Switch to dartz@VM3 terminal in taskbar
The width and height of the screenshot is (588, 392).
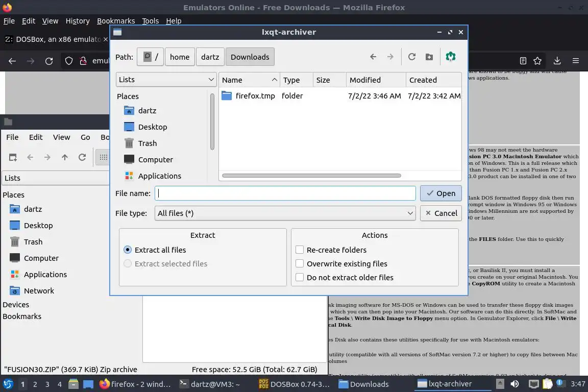coord(210,384)
